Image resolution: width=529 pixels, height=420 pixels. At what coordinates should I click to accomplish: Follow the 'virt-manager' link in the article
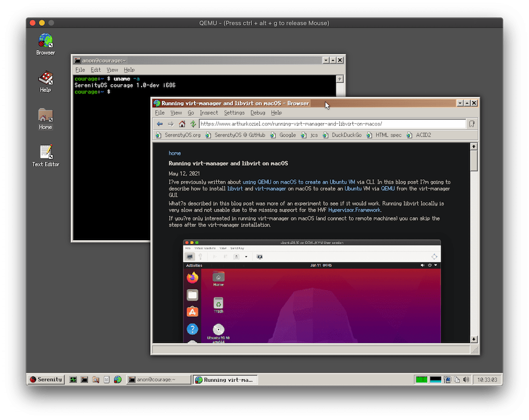click(270, 189)
